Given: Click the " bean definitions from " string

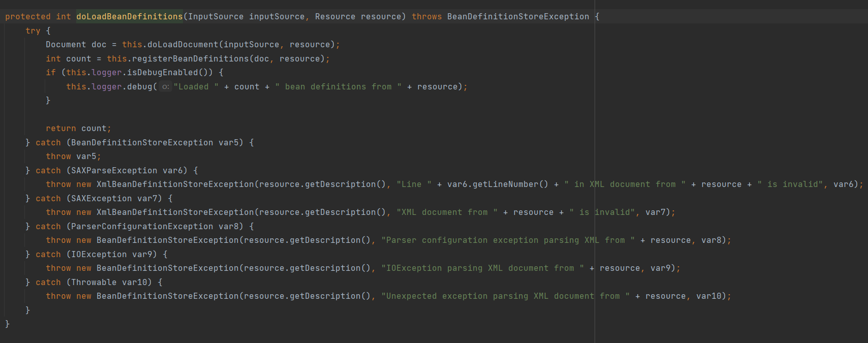Looking at the screenshot, I should [x=338, y=87].
